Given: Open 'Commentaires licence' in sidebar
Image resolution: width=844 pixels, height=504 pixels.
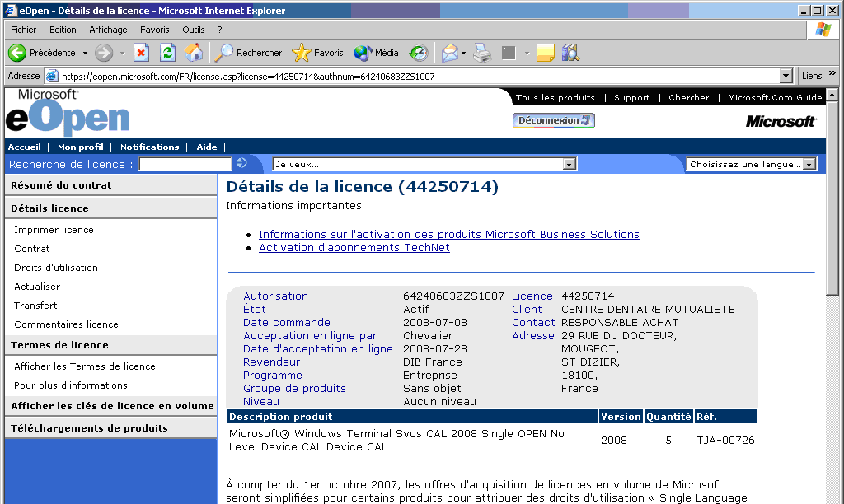Looking at the screenshot, I should click(66, 324).
